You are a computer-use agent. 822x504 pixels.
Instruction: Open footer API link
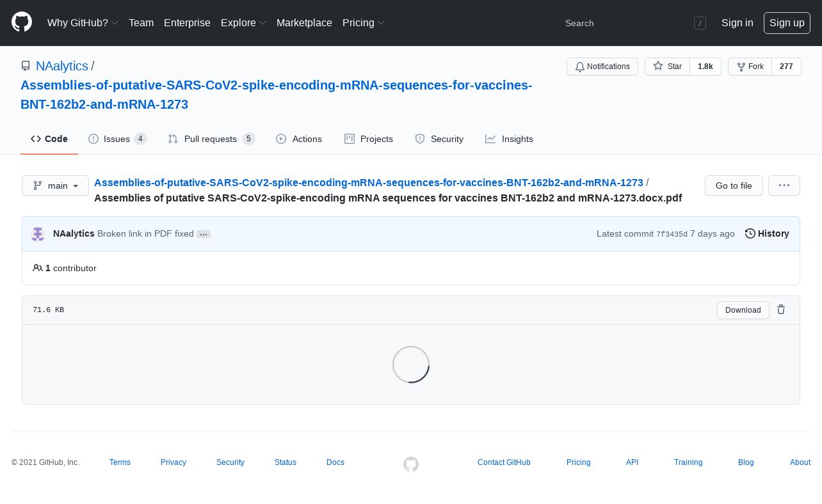tap(632, 462)
